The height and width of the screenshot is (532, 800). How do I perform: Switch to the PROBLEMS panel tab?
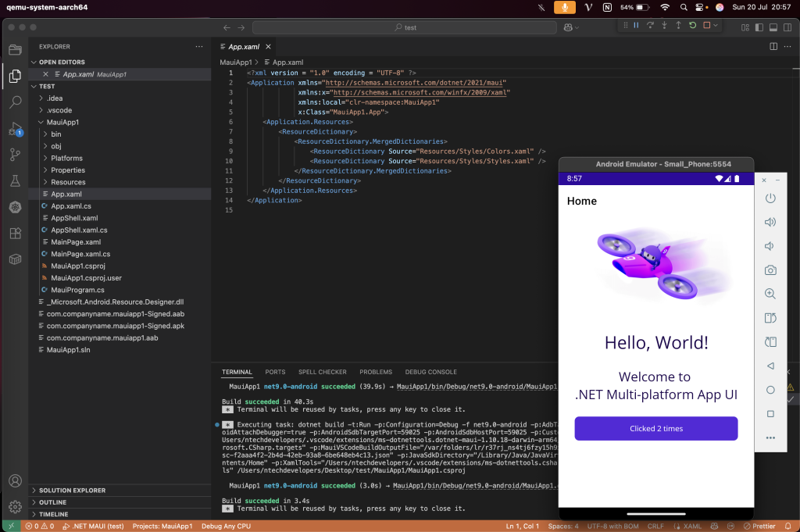coord(376,372)
